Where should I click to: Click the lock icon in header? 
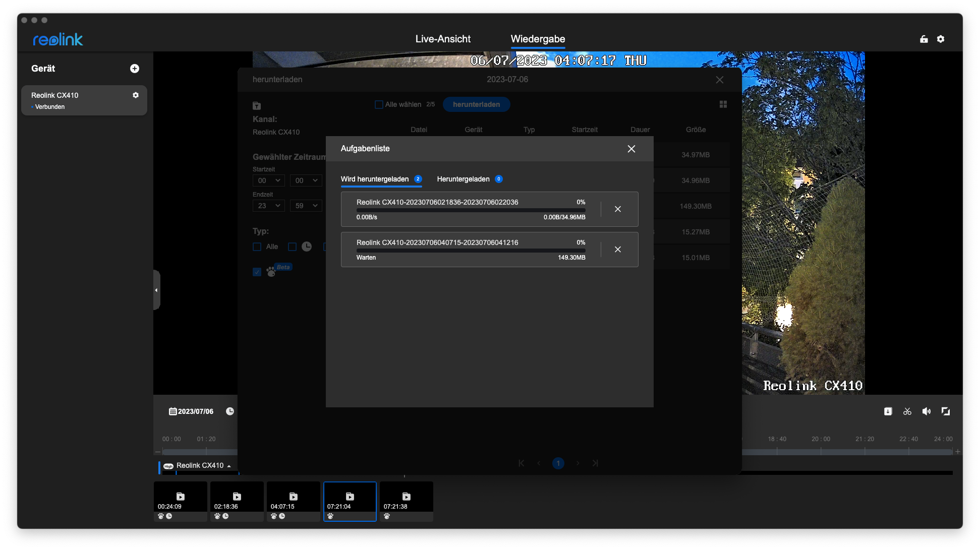[924, 39]
